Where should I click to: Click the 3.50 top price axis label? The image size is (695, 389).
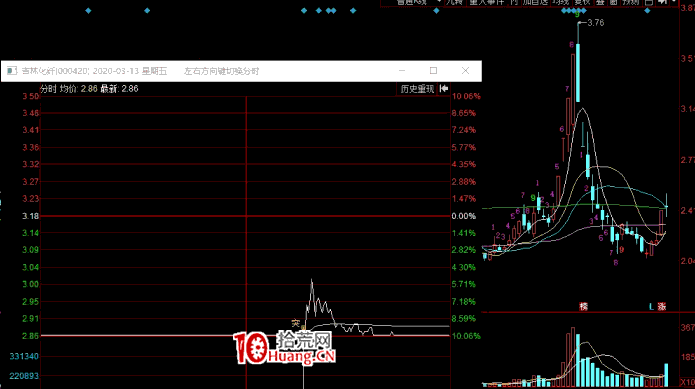pyautogui.click(x=31, y=96)
